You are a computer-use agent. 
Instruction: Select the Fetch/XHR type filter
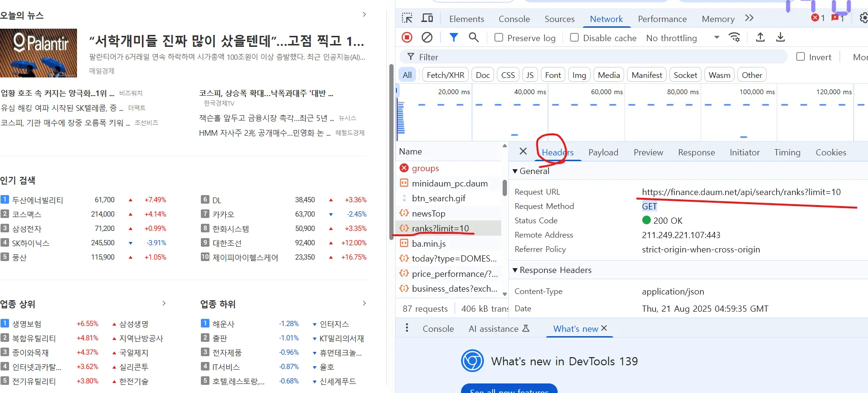pos(445,75)
